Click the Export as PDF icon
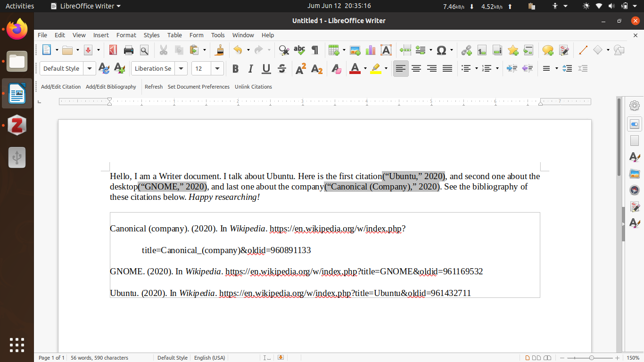644x362 pixels. coord(113,50)
